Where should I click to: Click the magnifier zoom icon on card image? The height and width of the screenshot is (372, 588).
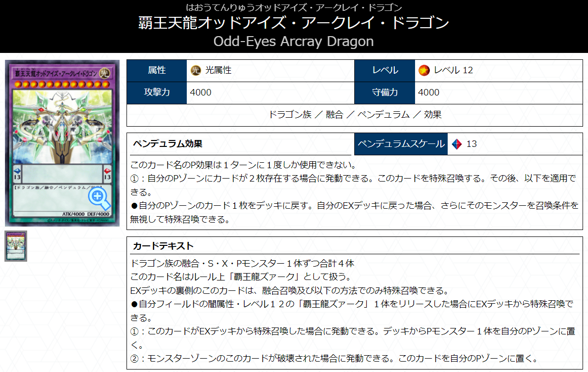click(99, 198)
